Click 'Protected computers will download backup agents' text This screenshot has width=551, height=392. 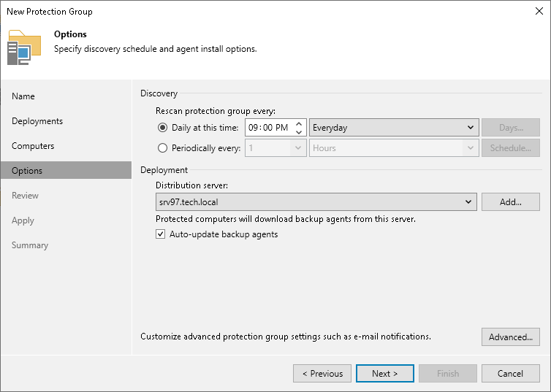[286, 219]
